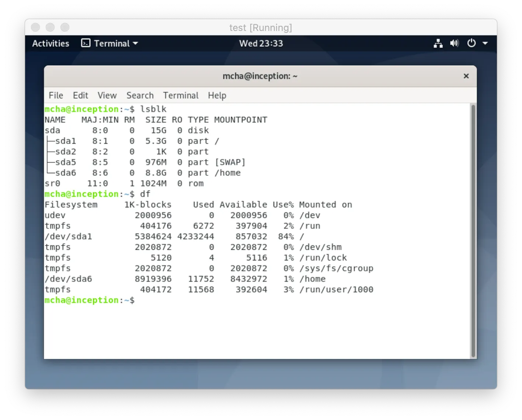
Task: Click the "976M" swap size
Action: point(156,162)
